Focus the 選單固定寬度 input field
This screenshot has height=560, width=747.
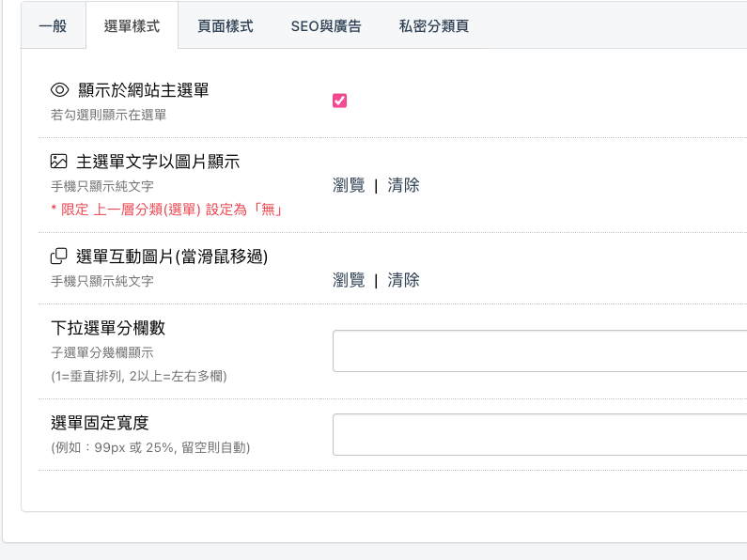point(539,435)
